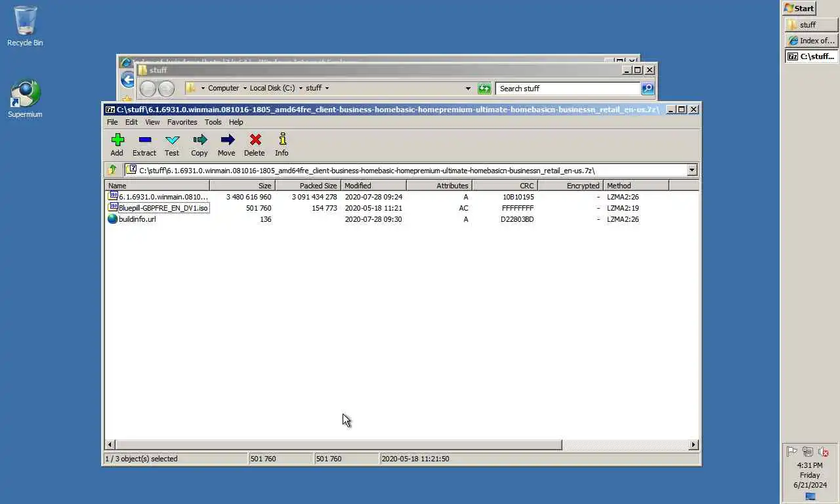Sort by the Modified column header
Screen dimensions: 840x504
[373, 186]
